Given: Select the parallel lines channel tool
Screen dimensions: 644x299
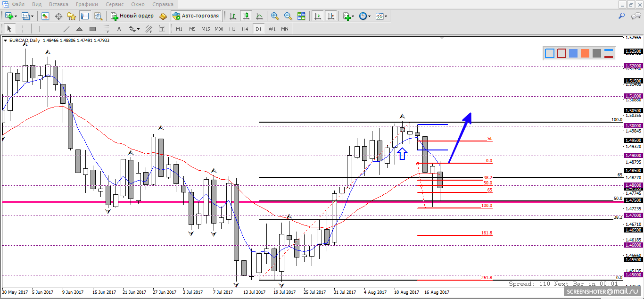Looking at the screenshot, I should pos(149,29).
